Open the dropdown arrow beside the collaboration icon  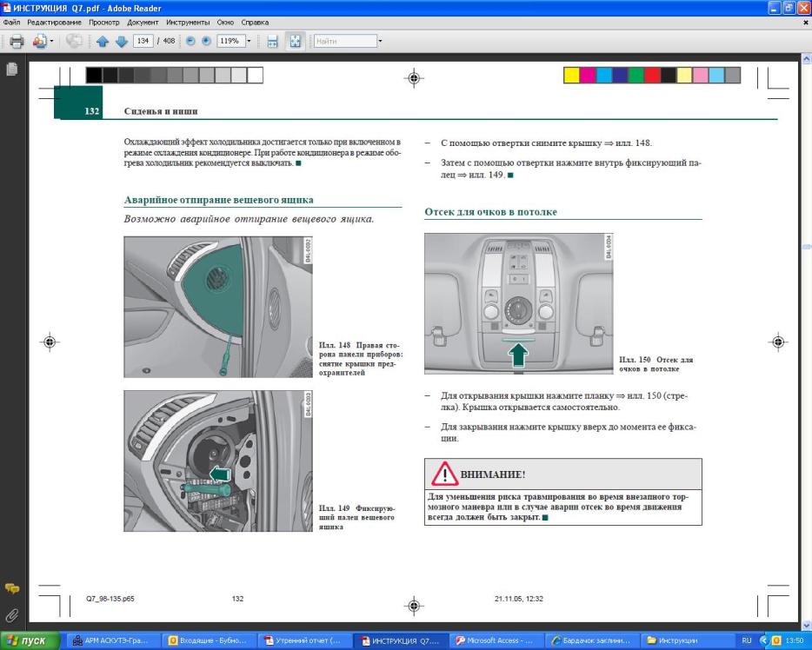(x=51, y=41)
